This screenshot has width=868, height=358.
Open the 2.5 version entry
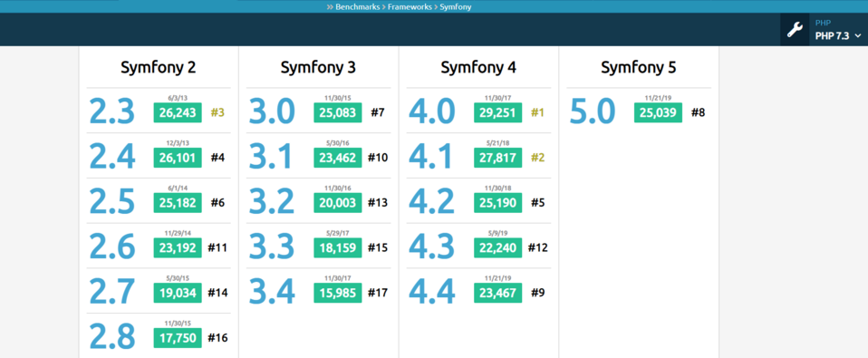(x=111, y=202)
